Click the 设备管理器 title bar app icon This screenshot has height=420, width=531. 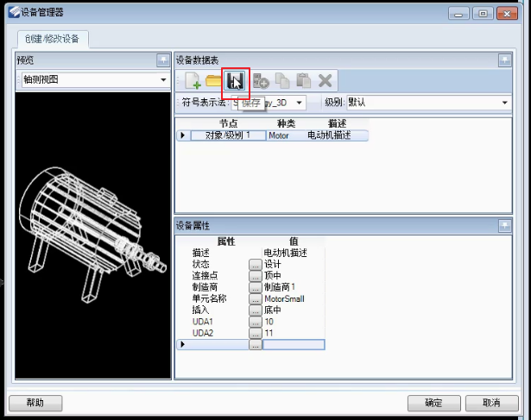coord(14,13)
